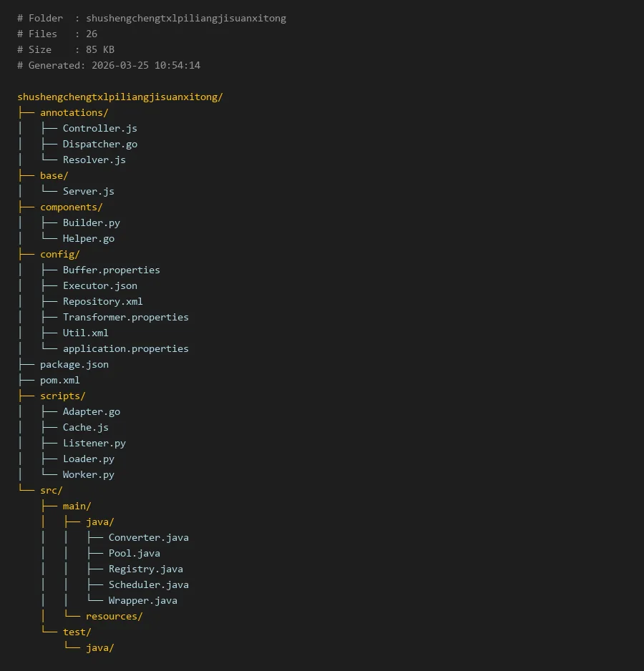Select the test/ folder
Image resolution: width=644 pixels, height=671 pixels.
pyautogui.click(x=77, y=632)
